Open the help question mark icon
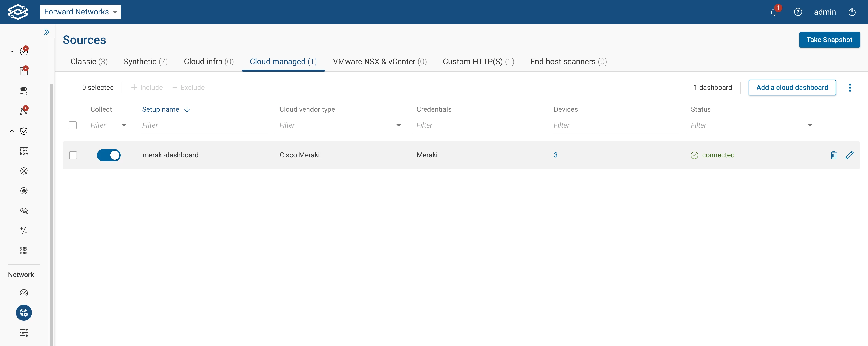The height and width of the screenshot is (346, 868). click(797, 12)
